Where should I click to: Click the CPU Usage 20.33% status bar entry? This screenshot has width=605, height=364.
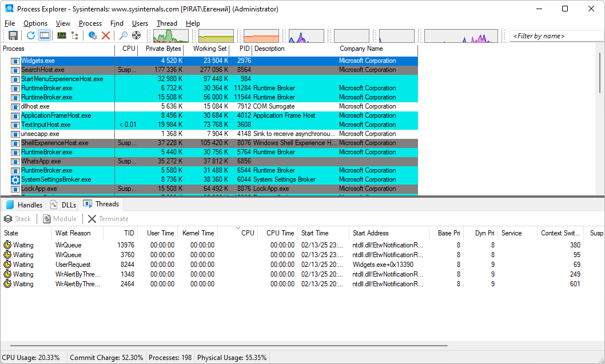[x=31, y=358]
